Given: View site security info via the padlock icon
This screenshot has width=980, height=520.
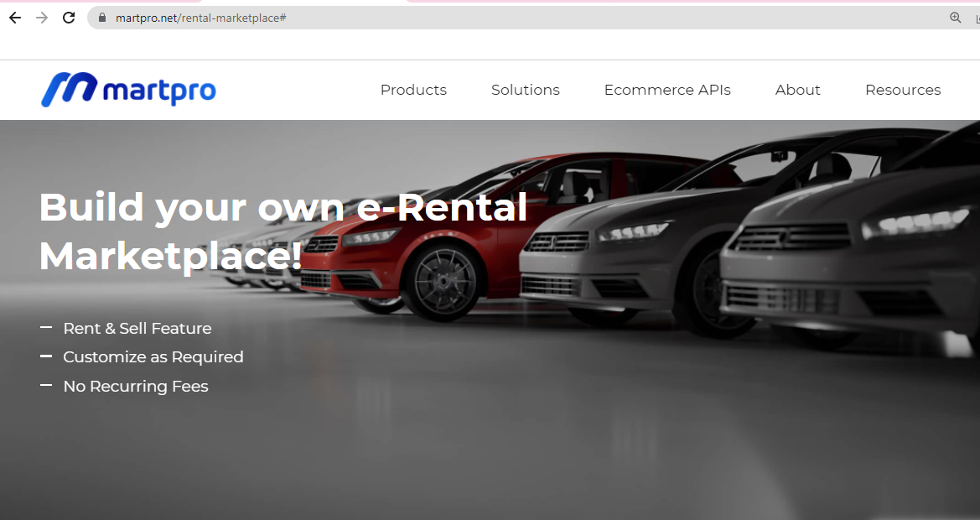Looking at the screenshot, I should (101, 18).
